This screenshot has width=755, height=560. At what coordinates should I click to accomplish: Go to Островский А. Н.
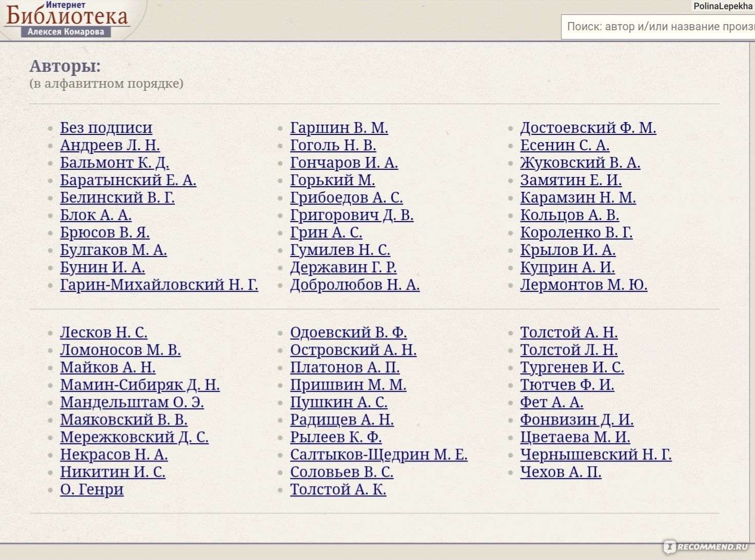pos(353,350)
